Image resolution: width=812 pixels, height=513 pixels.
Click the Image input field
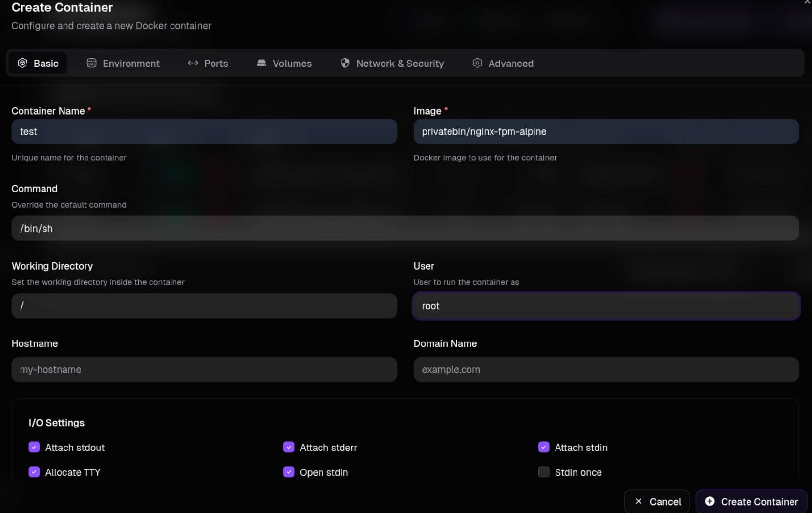(606, 131)
